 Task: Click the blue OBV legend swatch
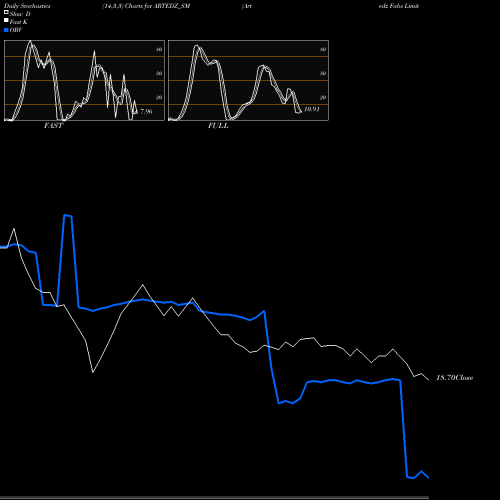click(6, 30)
